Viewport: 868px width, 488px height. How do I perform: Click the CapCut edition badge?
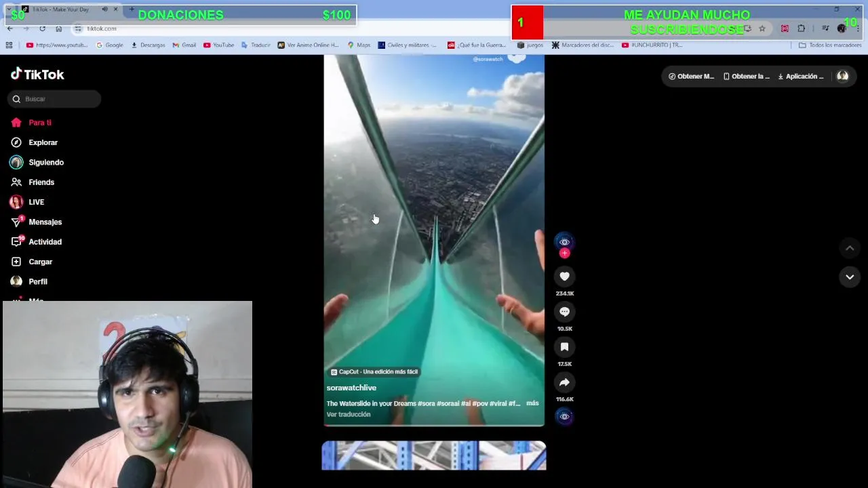pos(374,371)
